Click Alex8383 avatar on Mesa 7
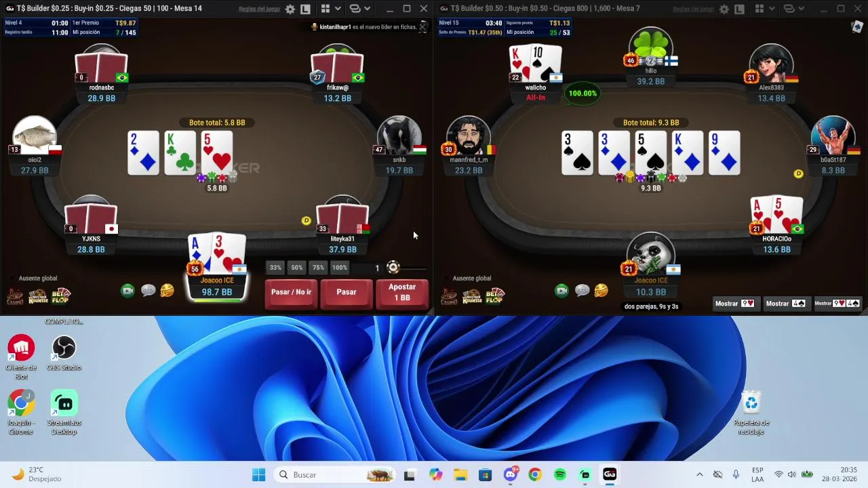The image size is (868, 488). pos(771,64)
